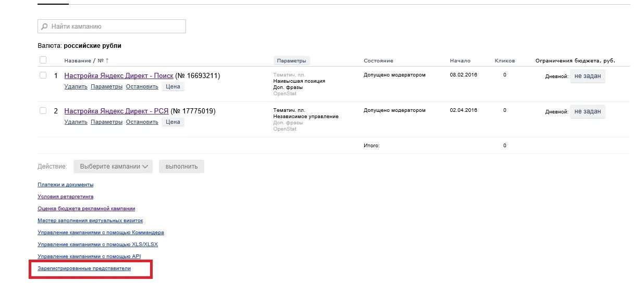Click не задан daily budget for Поиск campaign
Screen dimensions: 644x295
(x=588, y=76)
